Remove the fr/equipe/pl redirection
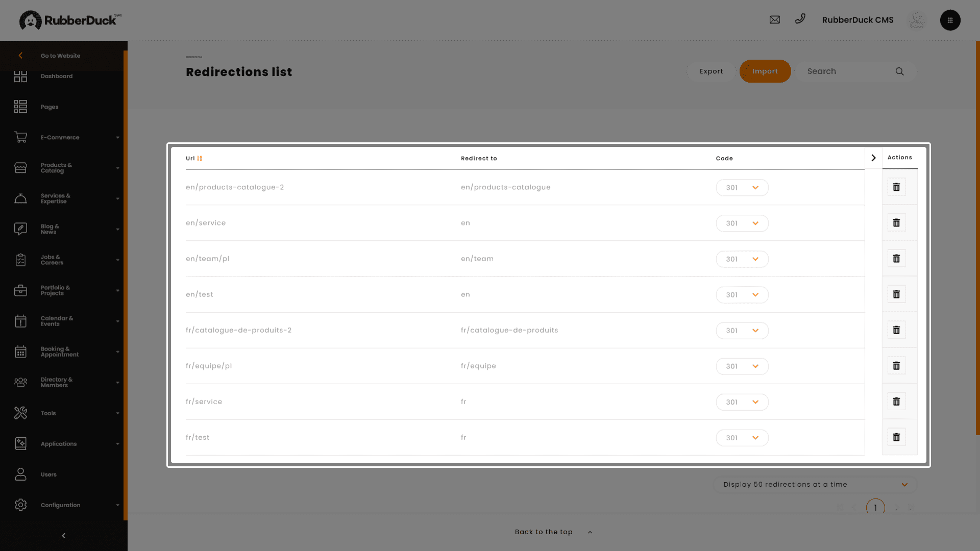Image resolution: width=980 pixels, height=551 pixels. [896, 366]
